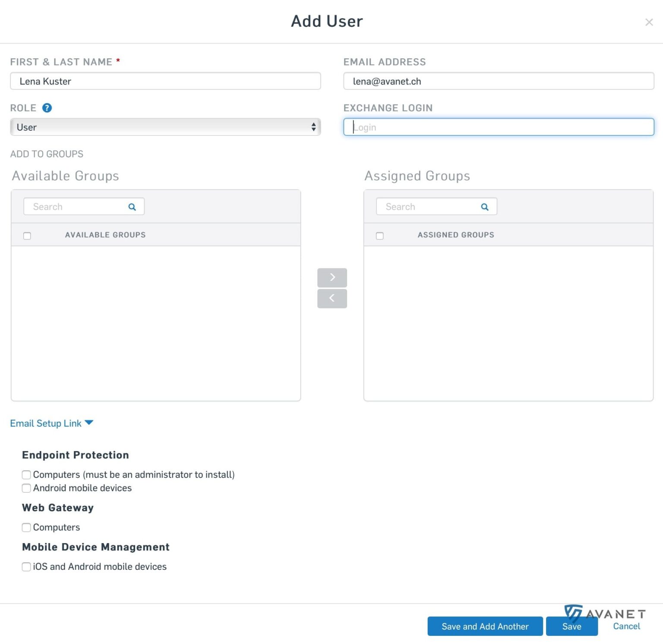Click the right arrow to assign groups
The height and width of the screenshot is (644, 663).
[x=332, y=277]
